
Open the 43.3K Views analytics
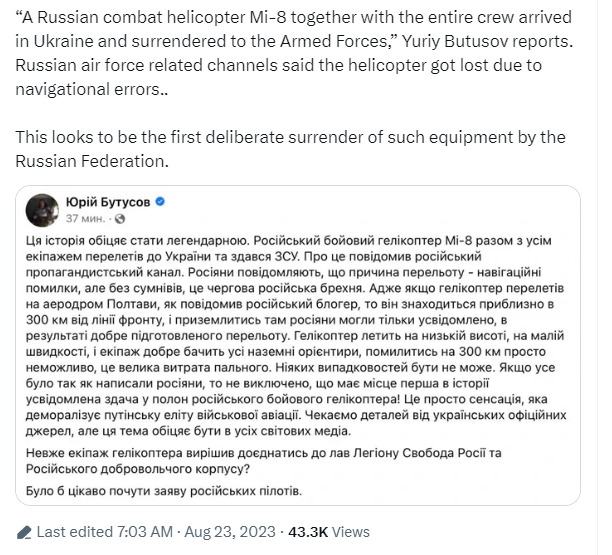[329, 533]
